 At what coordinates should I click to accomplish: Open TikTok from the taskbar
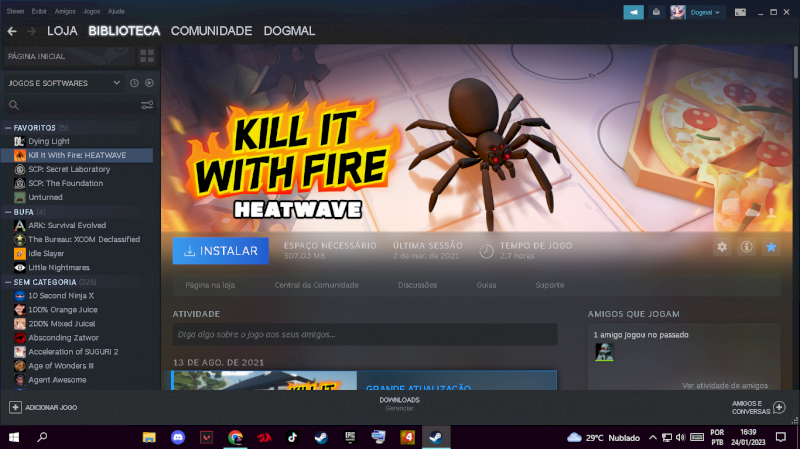(292, 437)
